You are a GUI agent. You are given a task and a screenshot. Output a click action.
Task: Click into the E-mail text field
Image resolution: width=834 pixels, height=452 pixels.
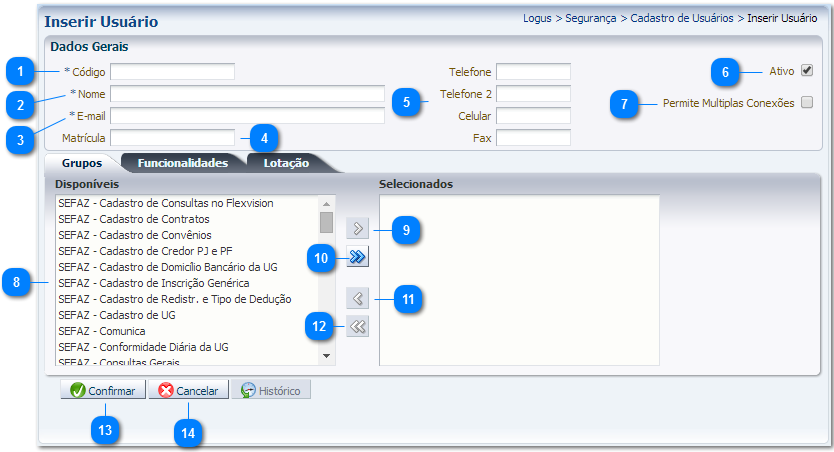tap(247, 115)
